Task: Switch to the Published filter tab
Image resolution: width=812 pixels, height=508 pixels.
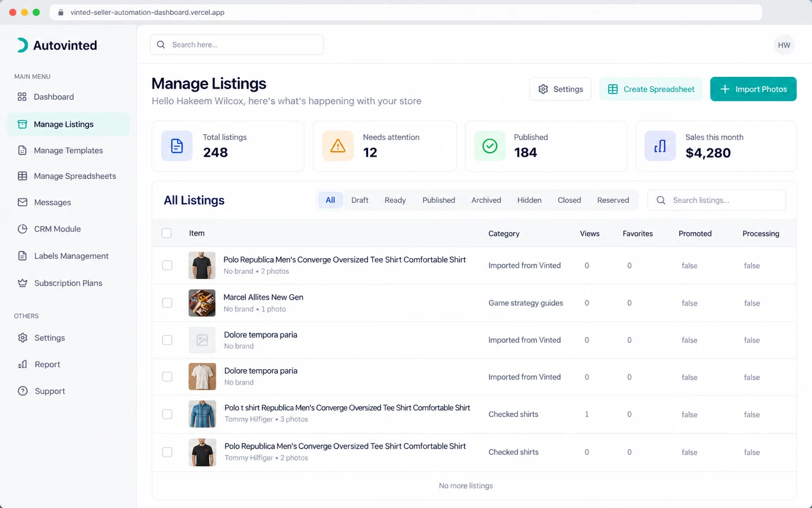Action: [439, 200]
